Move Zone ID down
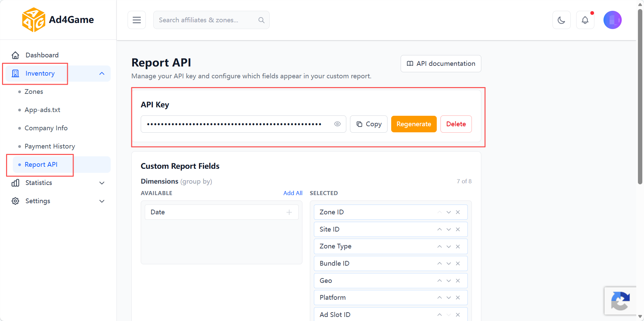Image resolution: width=644 pixels, height=321 pixels. point(449,212)
